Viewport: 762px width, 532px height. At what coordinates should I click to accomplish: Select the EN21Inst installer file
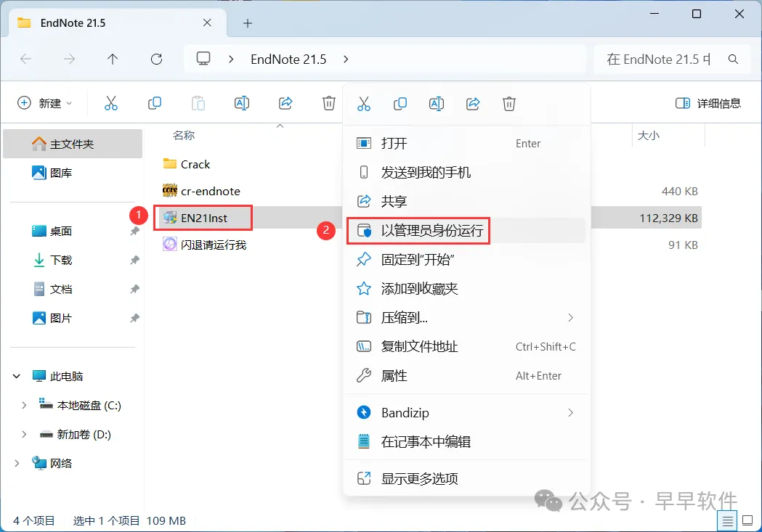(x=195, y=218)
